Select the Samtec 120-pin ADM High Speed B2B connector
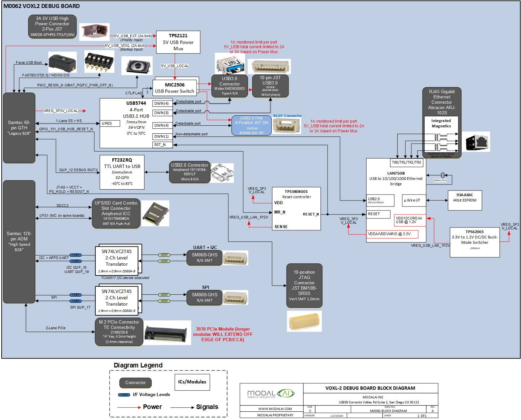Viewport: 521px width, 420px height. tap(19, 242)
